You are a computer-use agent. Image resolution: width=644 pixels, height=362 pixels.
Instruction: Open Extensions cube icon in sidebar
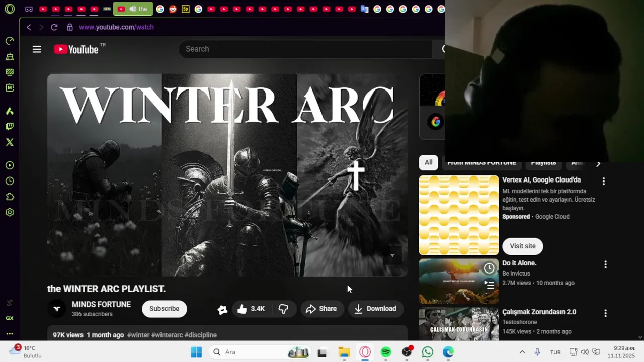(10, 197)
